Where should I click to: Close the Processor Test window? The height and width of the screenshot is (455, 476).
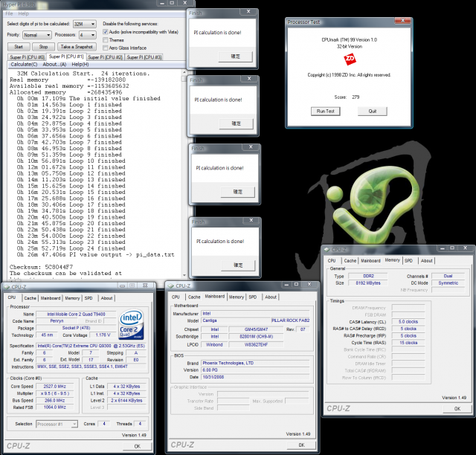point(403,20)
